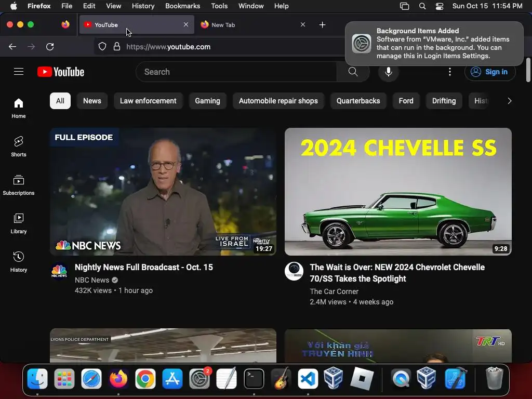Open the YouTube hamburger guide menu
This screenshot has height=399, width=532.
pyautogui.click(x=19, y=72)
